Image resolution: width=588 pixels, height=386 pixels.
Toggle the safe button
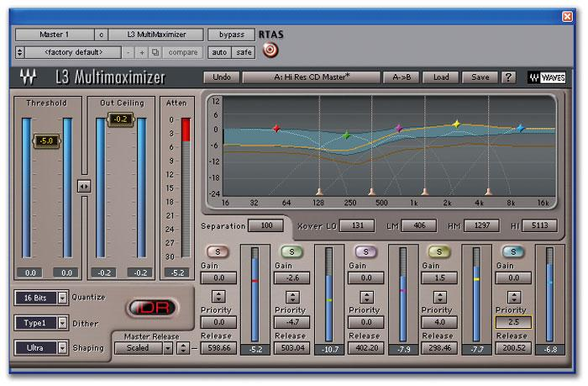tap(244, 52)
